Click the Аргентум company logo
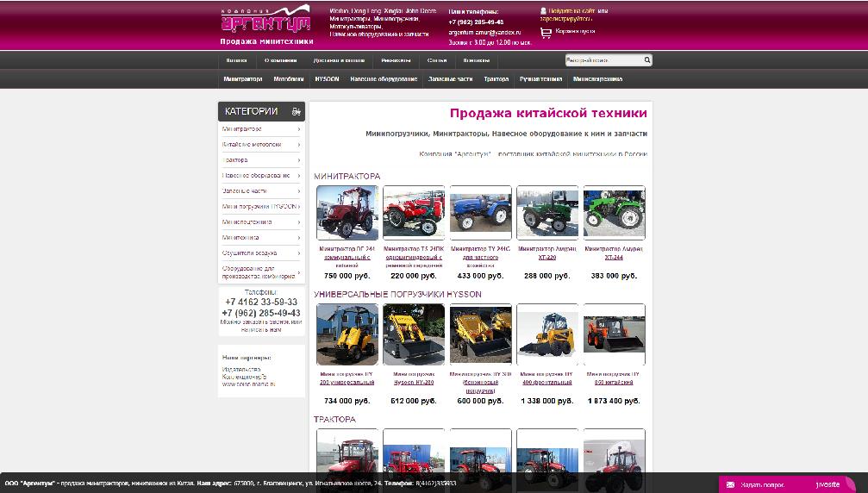868x493 pixels. tap(265, 19)
